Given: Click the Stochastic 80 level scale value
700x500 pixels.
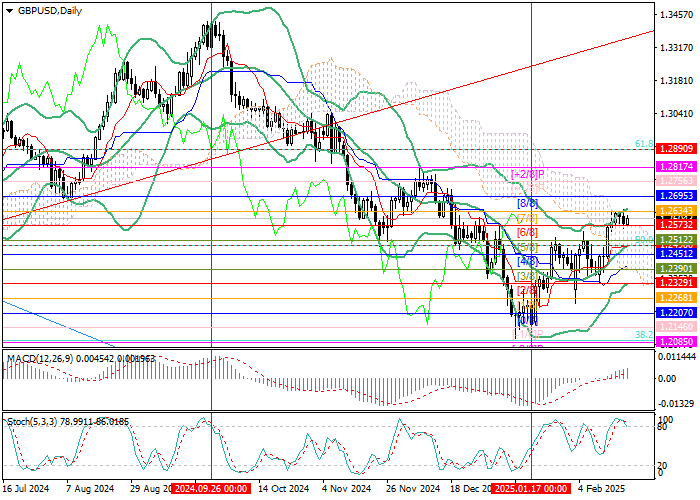Looking at the screenshot, I should pos(663,427).
